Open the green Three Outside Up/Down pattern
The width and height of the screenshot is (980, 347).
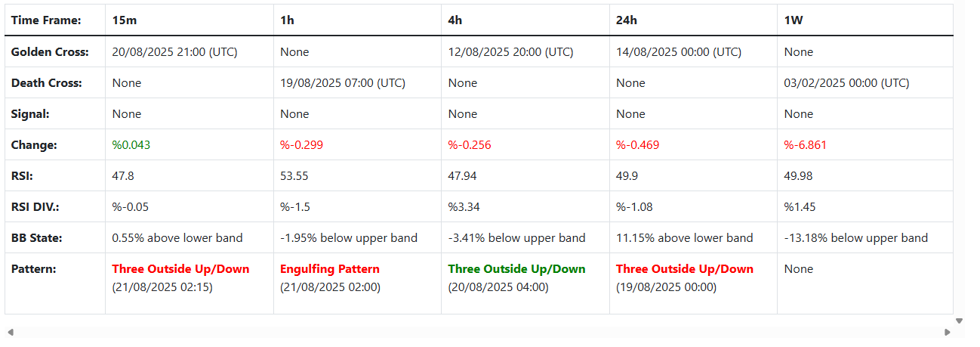click(516, 269)
